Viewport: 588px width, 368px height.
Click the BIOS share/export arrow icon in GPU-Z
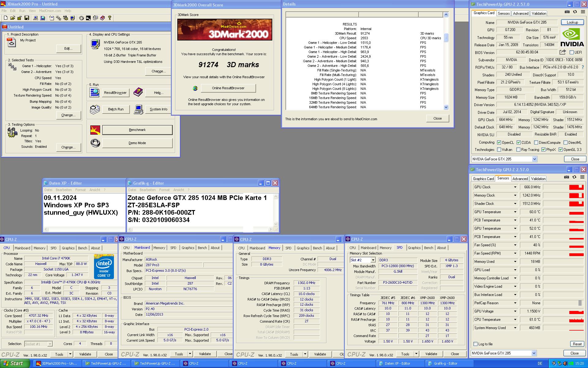(563, 52)
